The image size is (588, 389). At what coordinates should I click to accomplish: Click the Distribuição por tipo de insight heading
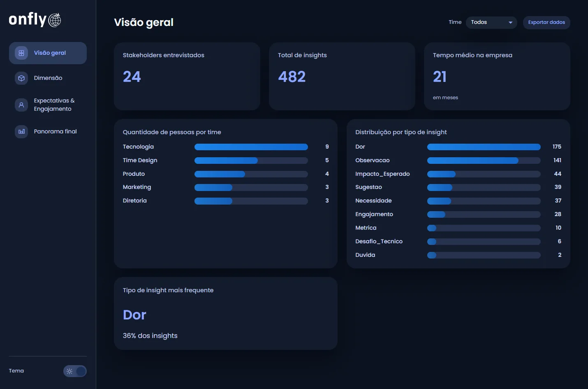[401, 133]
